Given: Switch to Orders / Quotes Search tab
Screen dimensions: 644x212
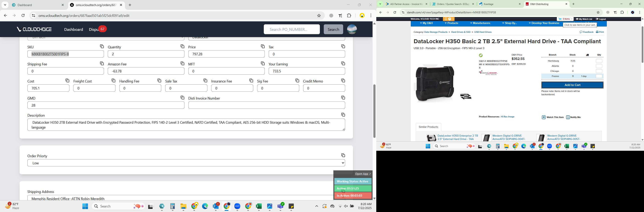Looking at the screenshot, I should coord(453,4).
